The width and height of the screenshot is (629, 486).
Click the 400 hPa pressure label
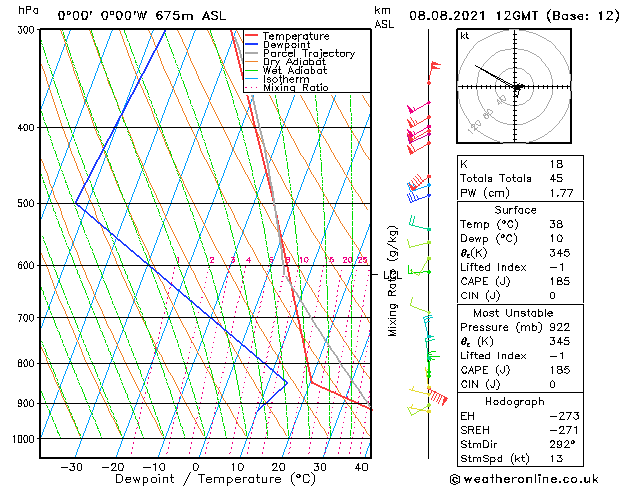pos(28,128)
